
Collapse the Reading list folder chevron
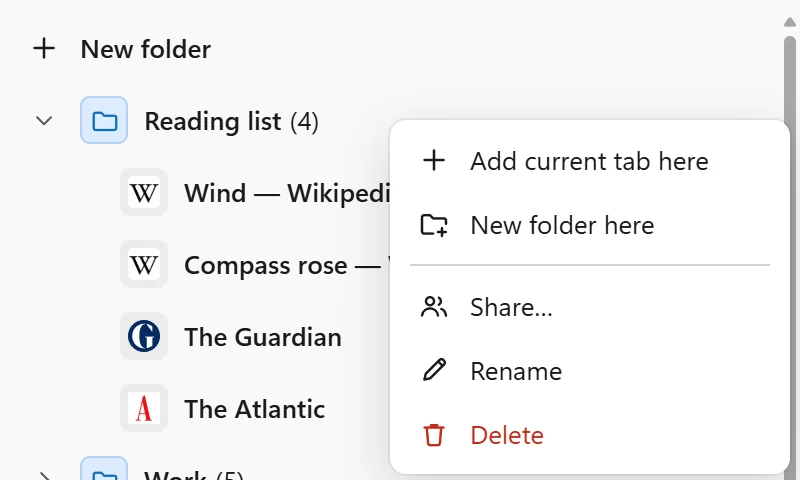click(x=44, y=121)
